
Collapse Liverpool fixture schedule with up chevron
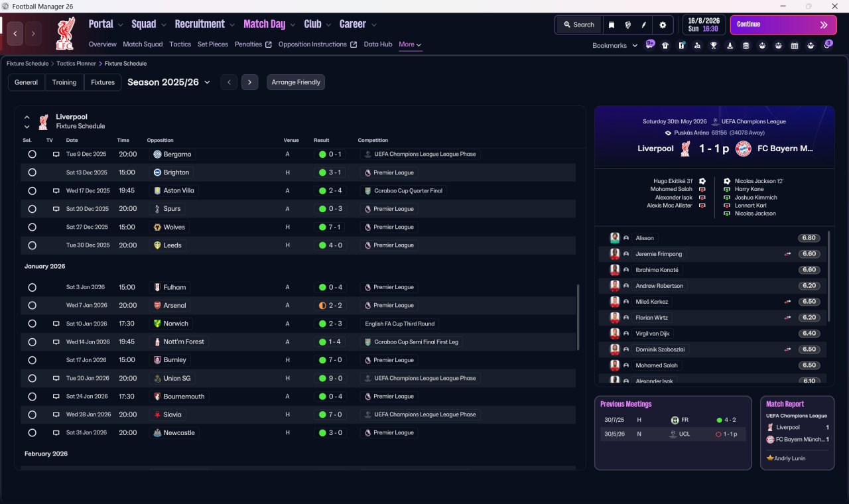pos(27,117)
